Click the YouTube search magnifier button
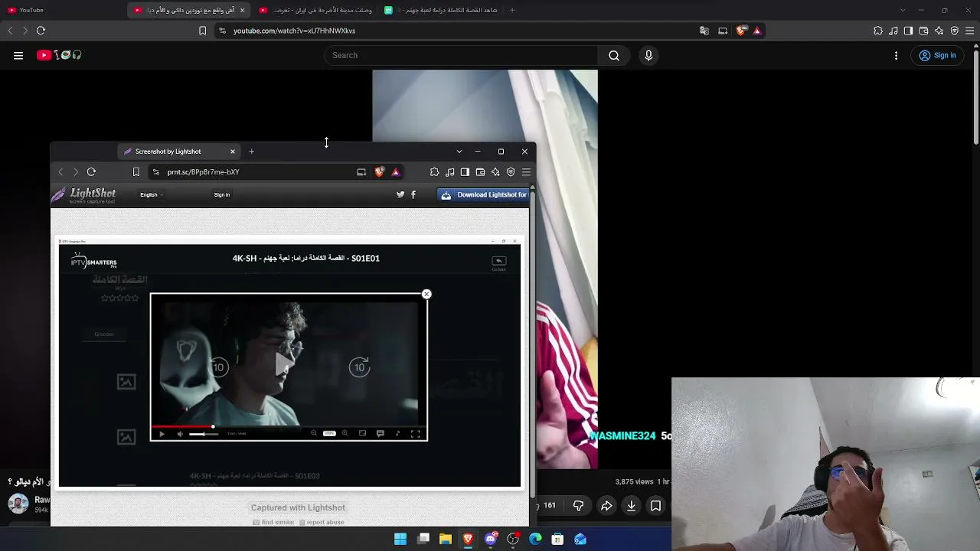980x551 pixels. [x=614, y=55]
